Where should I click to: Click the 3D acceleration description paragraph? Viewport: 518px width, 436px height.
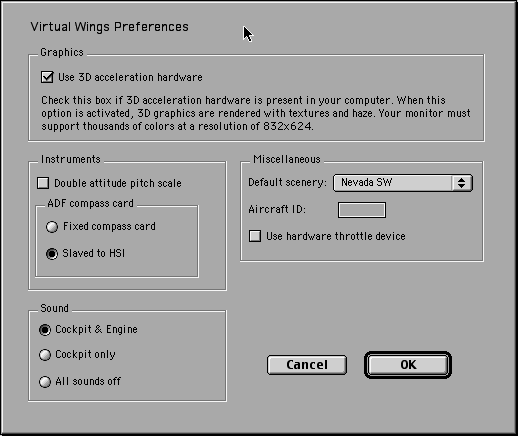[256, 113]
